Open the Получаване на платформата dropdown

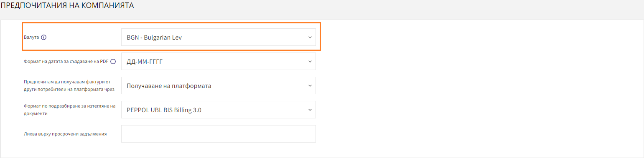pos(218,85)
